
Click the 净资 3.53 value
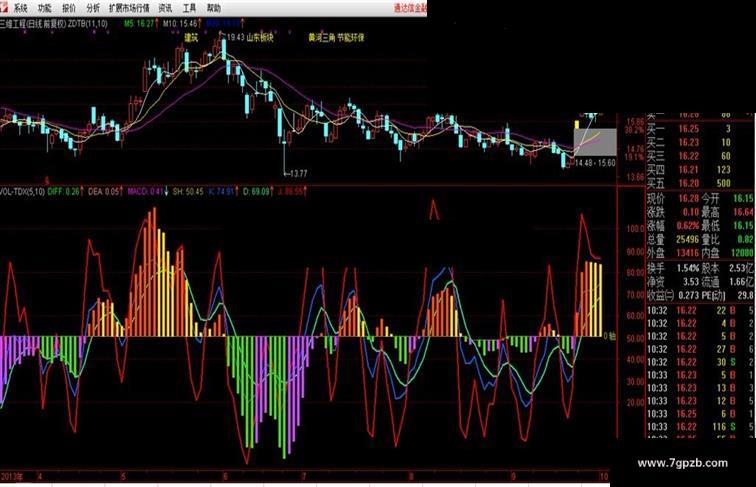click(x=673, y=282)
